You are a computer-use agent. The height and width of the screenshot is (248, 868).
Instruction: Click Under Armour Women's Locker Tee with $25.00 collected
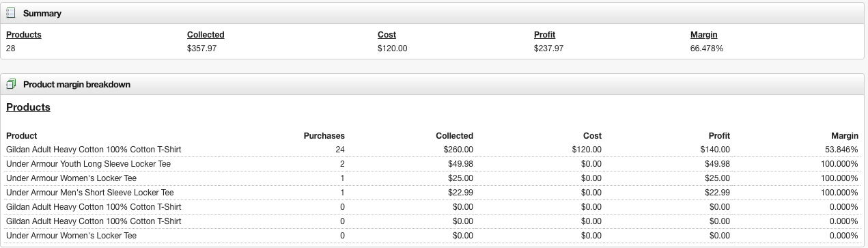tap(72, 178)
